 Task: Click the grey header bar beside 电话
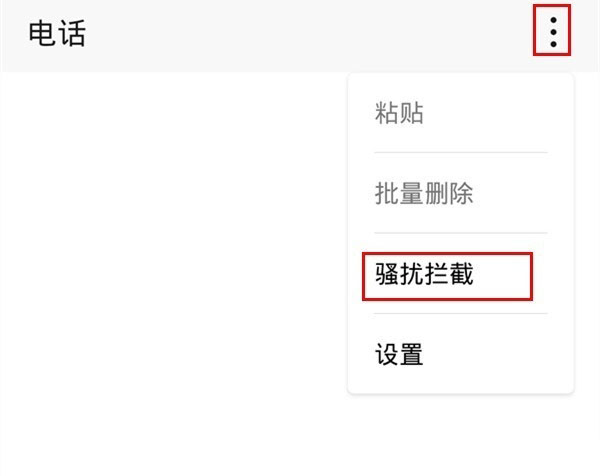(x=306, y=34)
